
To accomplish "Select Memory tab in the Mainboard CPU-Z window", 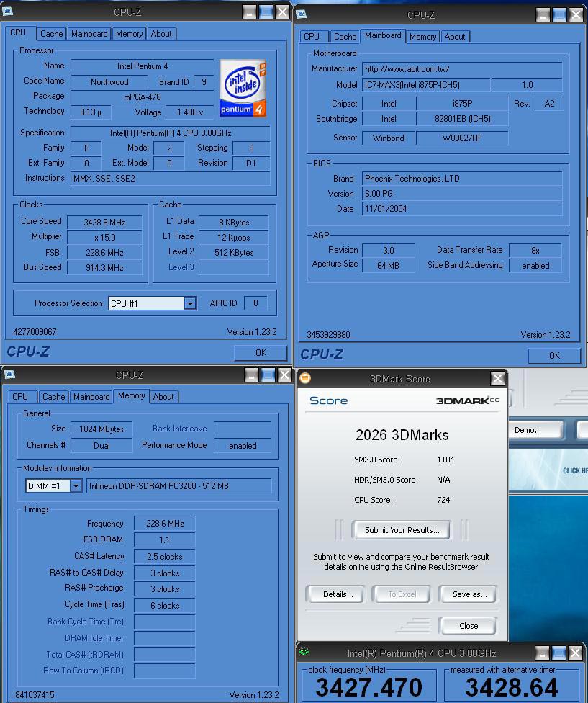I will [x=422, y=36].
